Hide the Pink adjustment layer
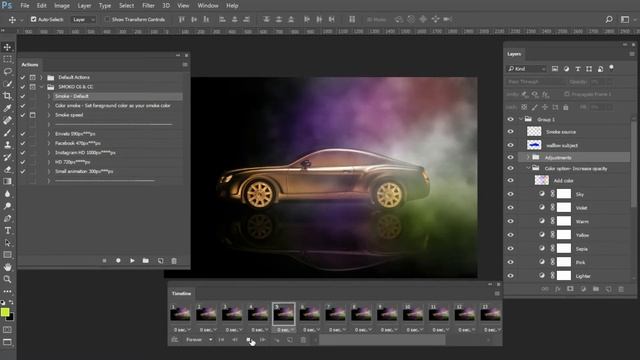The image size is (640, 360). [x=510, y=262]
